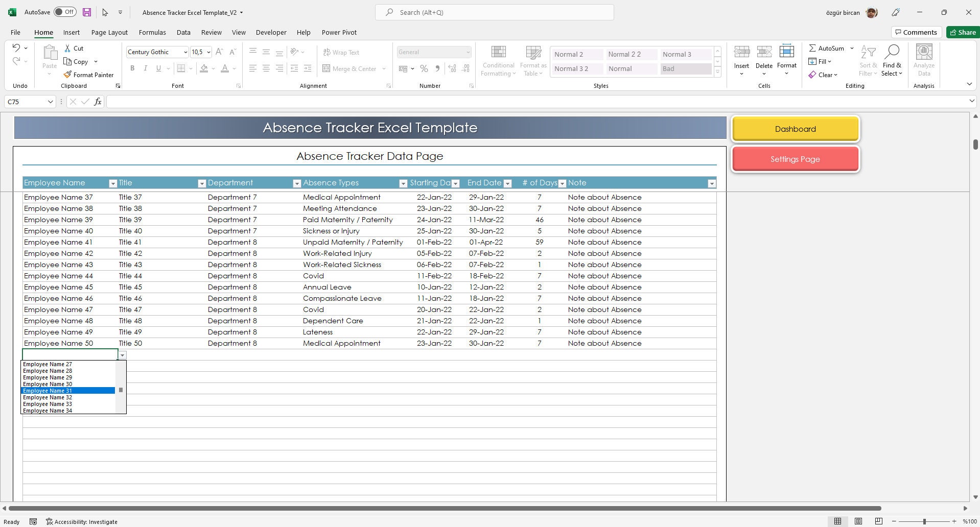Click the Save icon in title bar

click(x=87, y=12)
